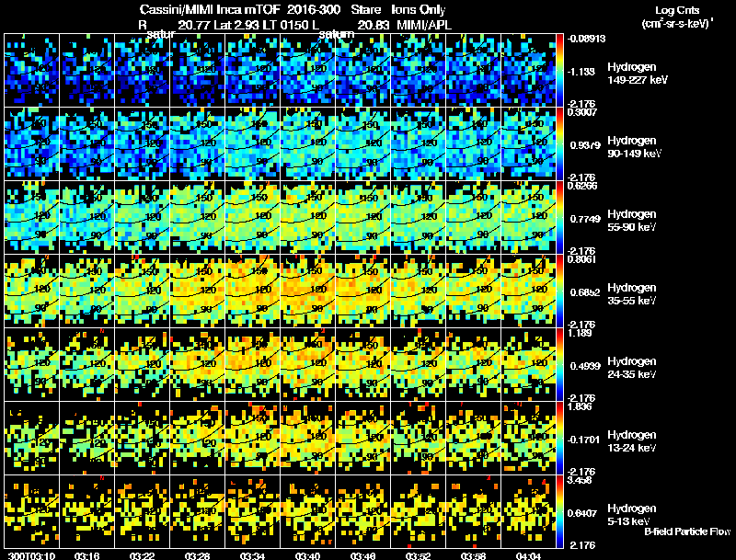The width and height of the screenshot is (736, 560).
Task: Click the 1.189 scale value
Action: point(580,333)
